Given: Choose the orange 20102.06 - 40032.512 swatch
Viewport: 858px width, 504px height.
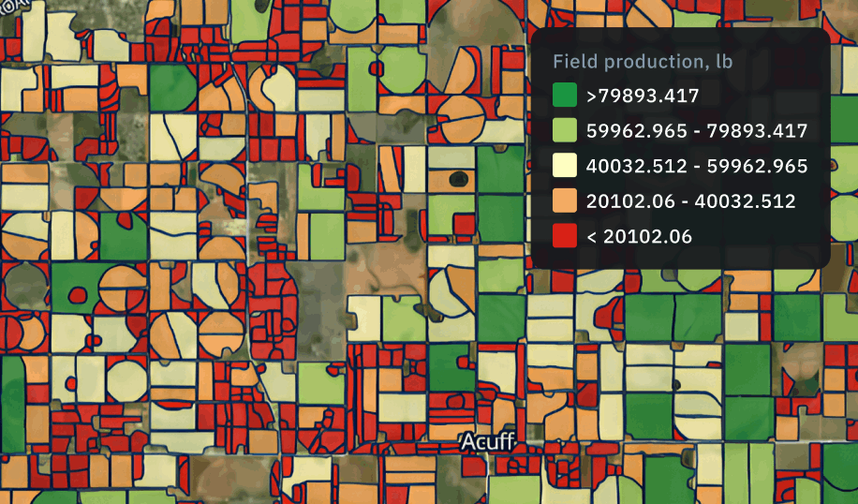Looking at the screenshot, I should [x=564, y=200].
